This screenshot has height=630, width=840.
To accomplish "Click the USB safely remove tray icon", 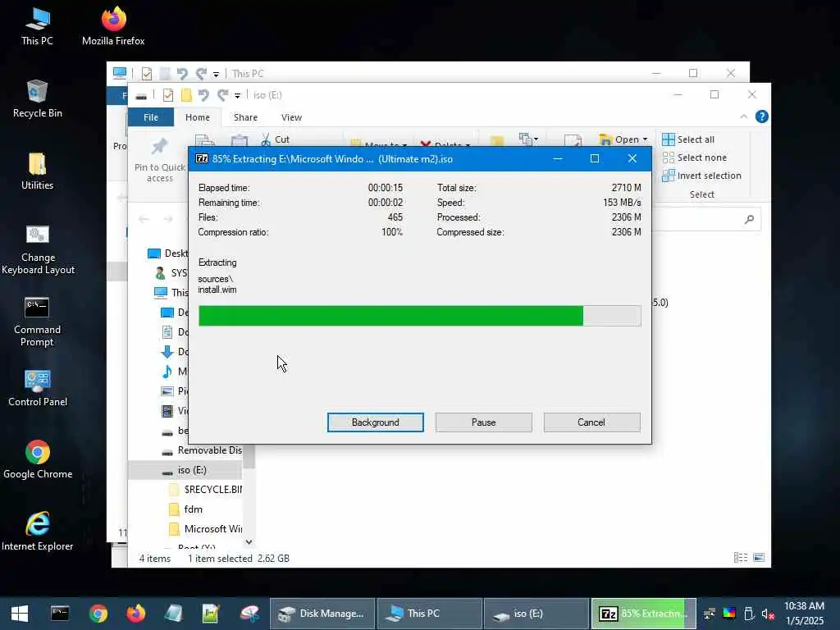I will coord(749,614).
